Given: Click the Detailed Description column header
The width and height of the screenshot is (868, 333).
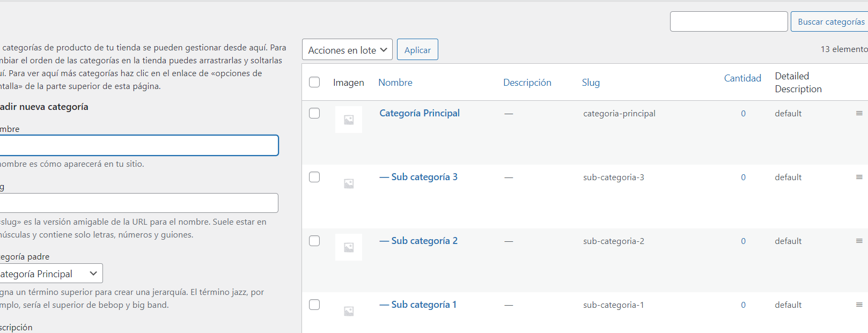Looking at the screenshot, I should [x=798, y=83].
